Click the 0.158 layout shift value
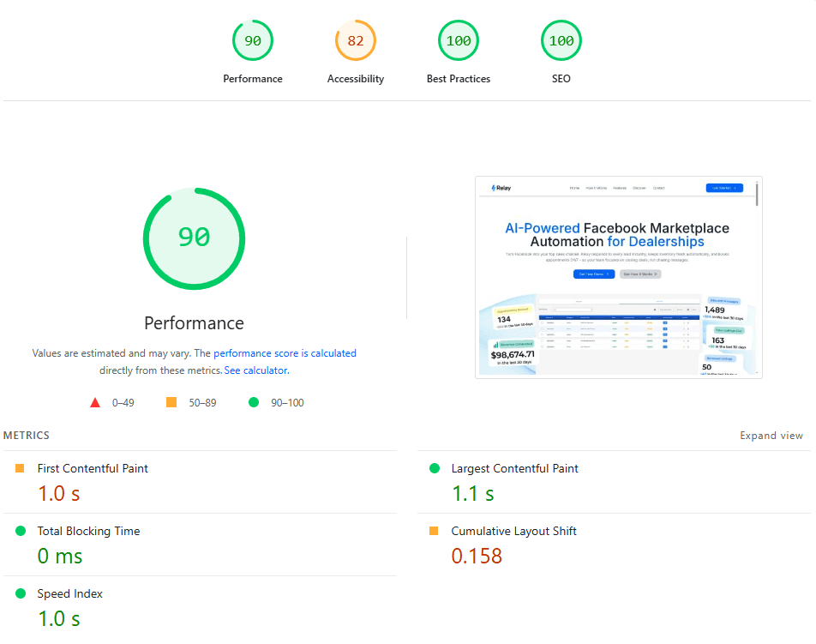Image resolution: width=816 pixels, height=644 pixels. (477, 556)
